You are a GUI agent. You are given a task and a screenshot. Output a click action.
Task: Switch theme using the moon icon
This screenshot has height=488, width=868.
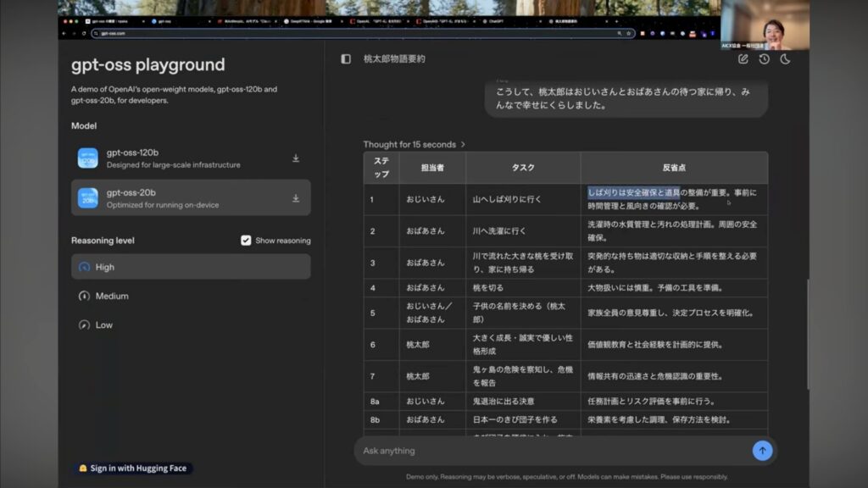coord(785,59)
